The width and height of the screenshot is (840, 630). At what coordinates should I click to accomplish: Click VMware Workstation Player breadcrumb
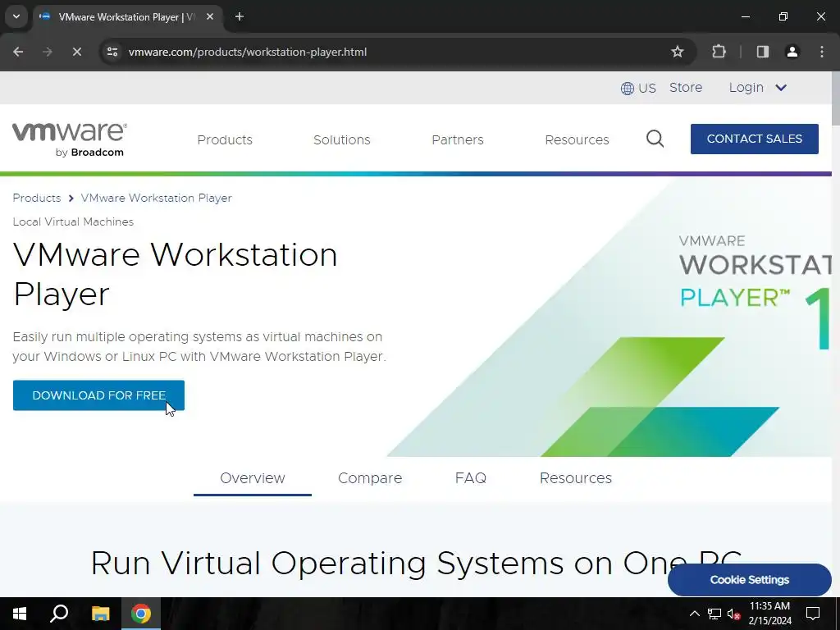(157, 198)
